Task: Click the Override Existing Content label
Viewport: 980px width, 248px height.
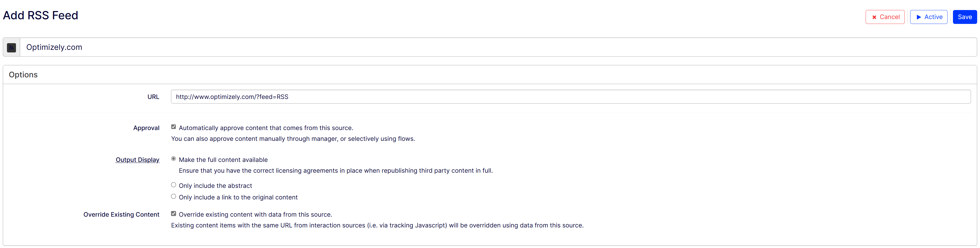Action: pos(121,215)
